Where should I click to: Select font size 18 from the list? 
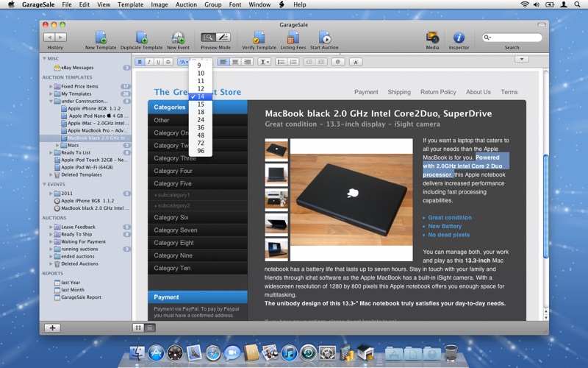[x=201, y=112]
